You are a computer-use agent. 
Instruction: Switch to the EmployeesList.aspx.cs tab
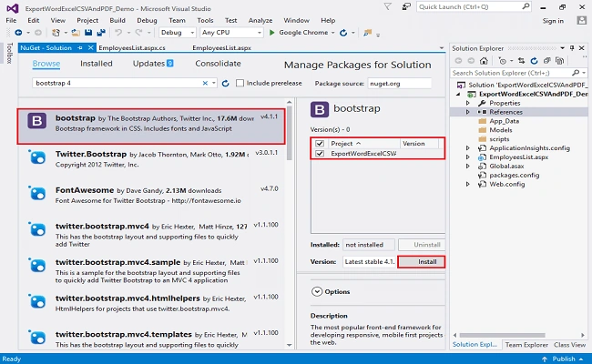tap(132, 48)
